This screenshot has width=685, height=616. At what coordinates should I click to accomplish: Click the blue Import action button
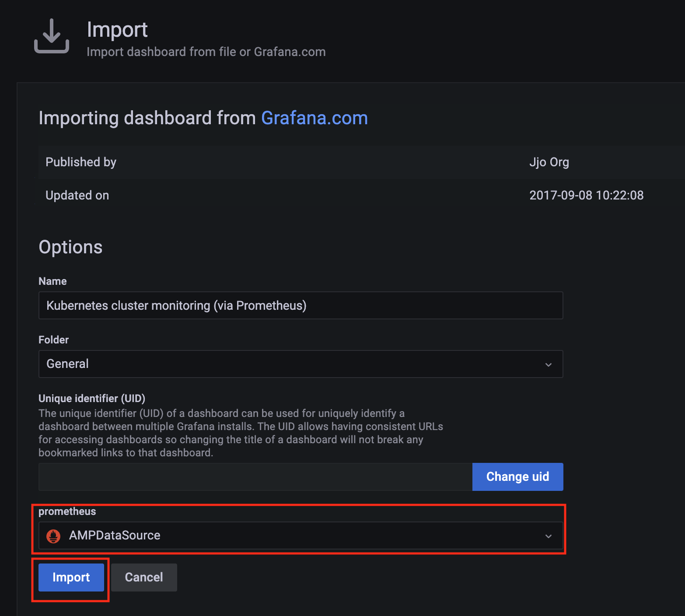coord(71,577)
